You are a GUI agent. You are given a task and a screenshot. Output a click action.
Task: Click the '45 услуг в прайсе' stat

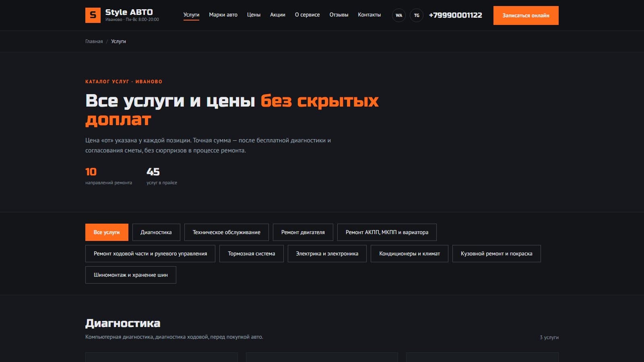pyautogui.click(x=162, y=176)
